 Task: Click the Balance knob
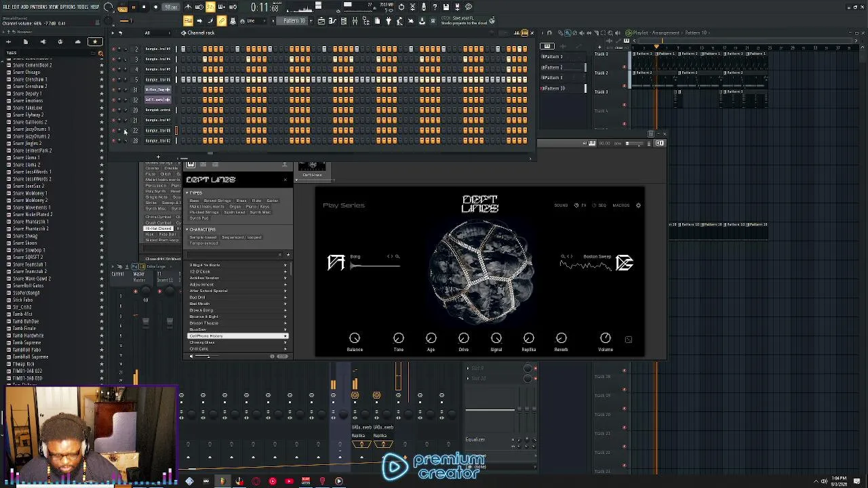point(355,338)
